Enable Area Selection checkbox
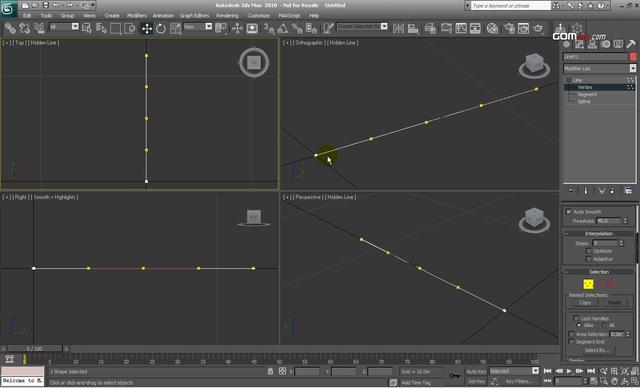This screenshot has height=388, width=640. click(x=571, y=334)
